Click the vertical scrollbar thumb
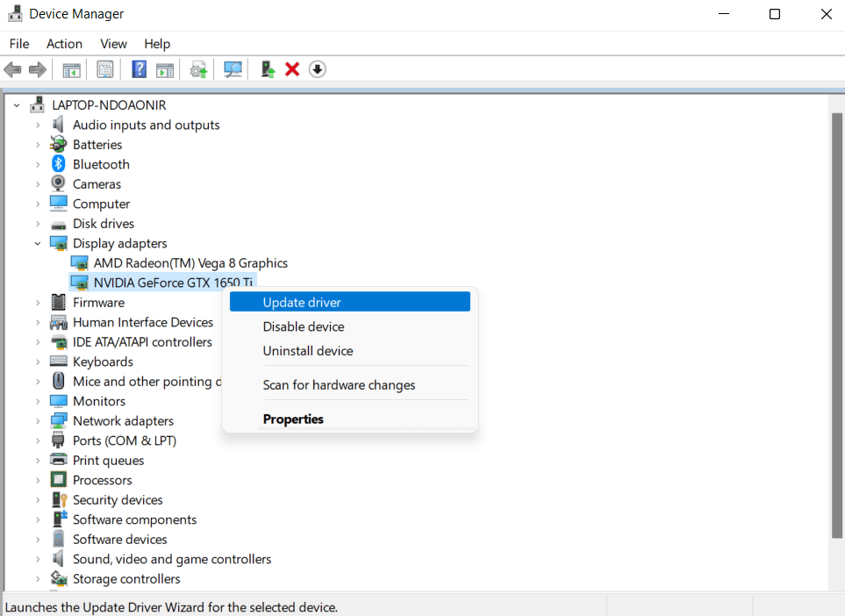Screen dimensions: 845x616 click(836, 326)
